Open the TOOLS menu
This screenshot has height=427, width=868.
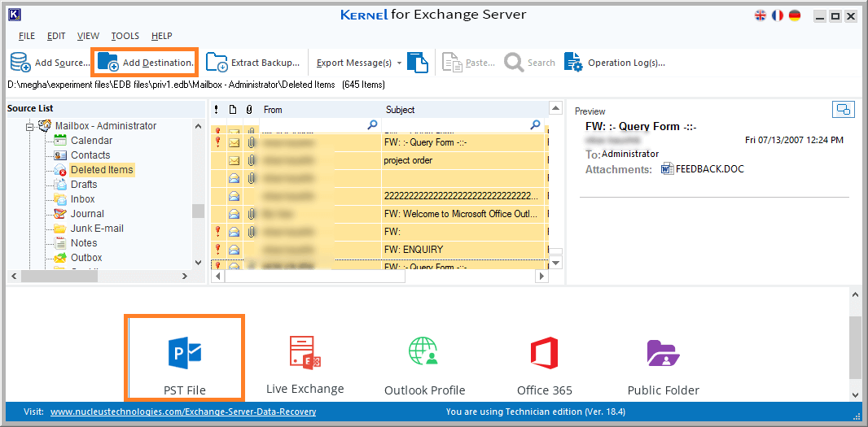(x=125, y=36)
